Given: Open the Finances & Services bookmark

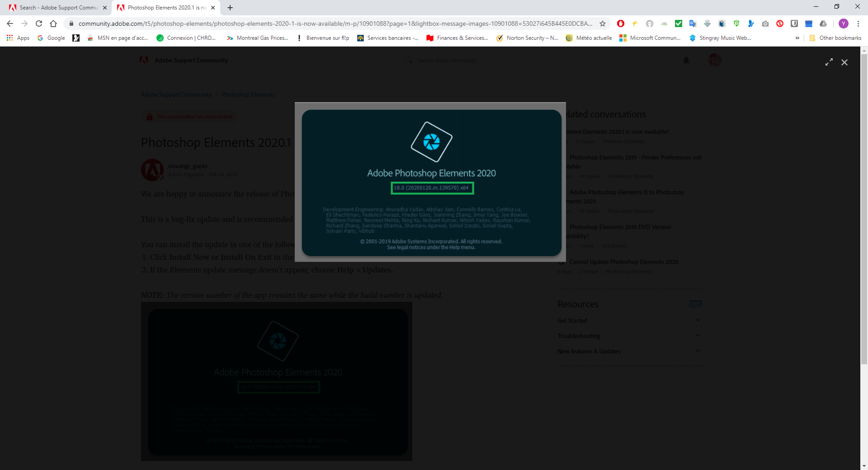Looking at the screenshot, I should coord(458,38).
